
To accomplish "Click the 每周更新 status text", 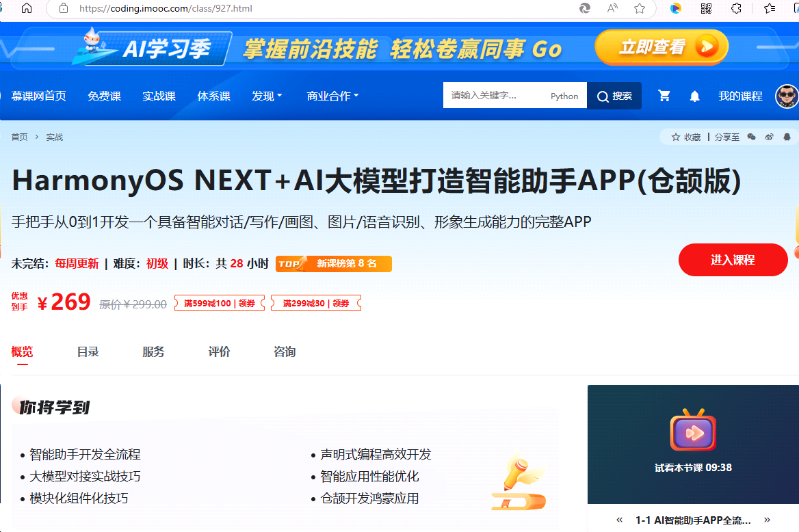I will click(x=77, y=263).
